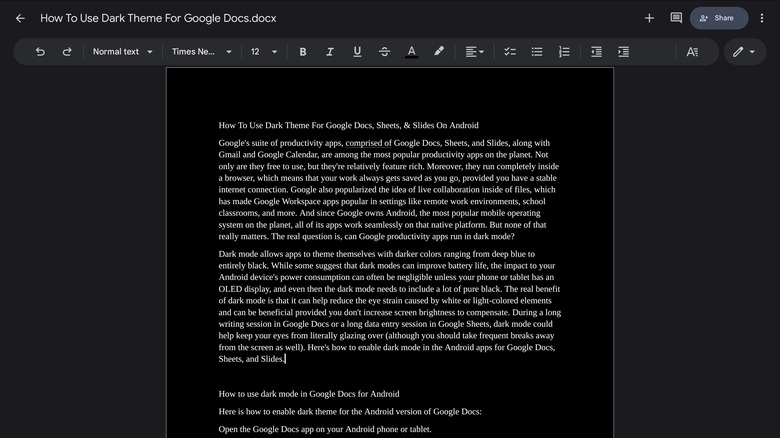Click the heading "How To Use Dark Theme For Google Docs, Sheets, & Slides On Android"
This screenshot has width=780, height=438.
click(x=348, y=125)
